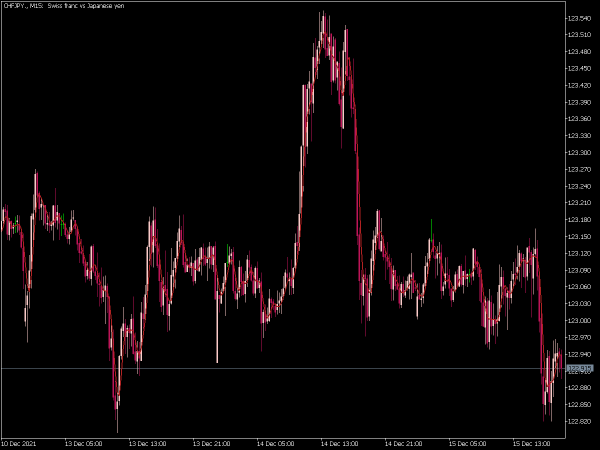
Task: Select the 123.000 price axis label
Action: 579,321
